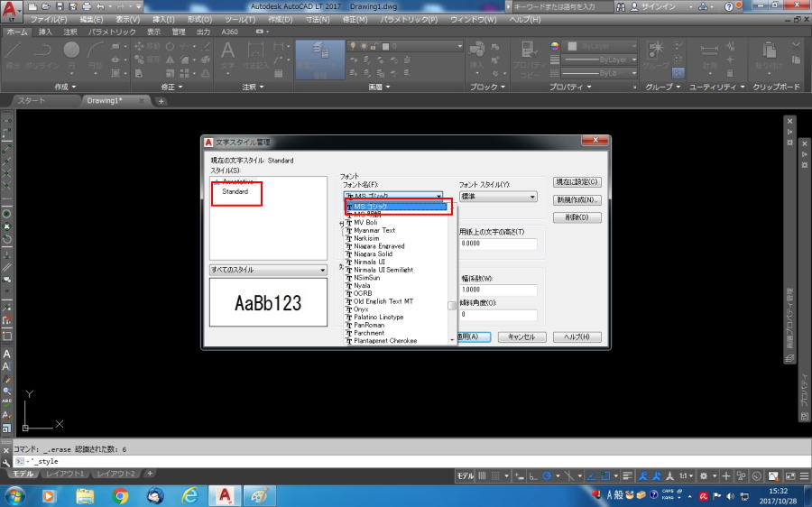Open the annotation scale 1:1 dropdown
Screen dimensions: 812x507
tap(687, 476)
